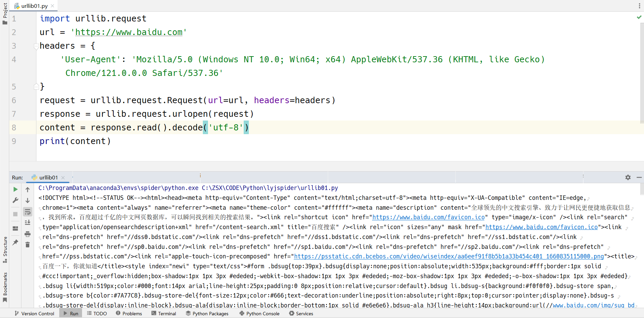Viewport: 644px width, 318px height.
Task: Open the editor tab options menu
Action: 639,6
